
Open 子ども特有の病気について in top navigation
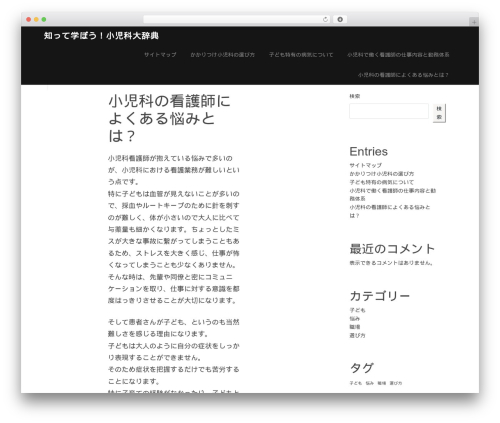pos(301,55)
